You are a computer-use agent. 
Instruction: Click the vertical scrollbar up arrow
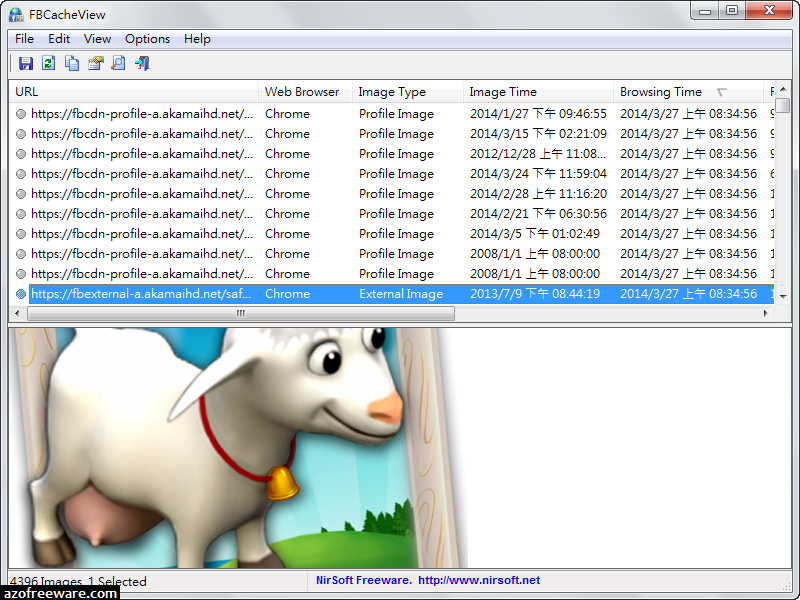point(783,89)
